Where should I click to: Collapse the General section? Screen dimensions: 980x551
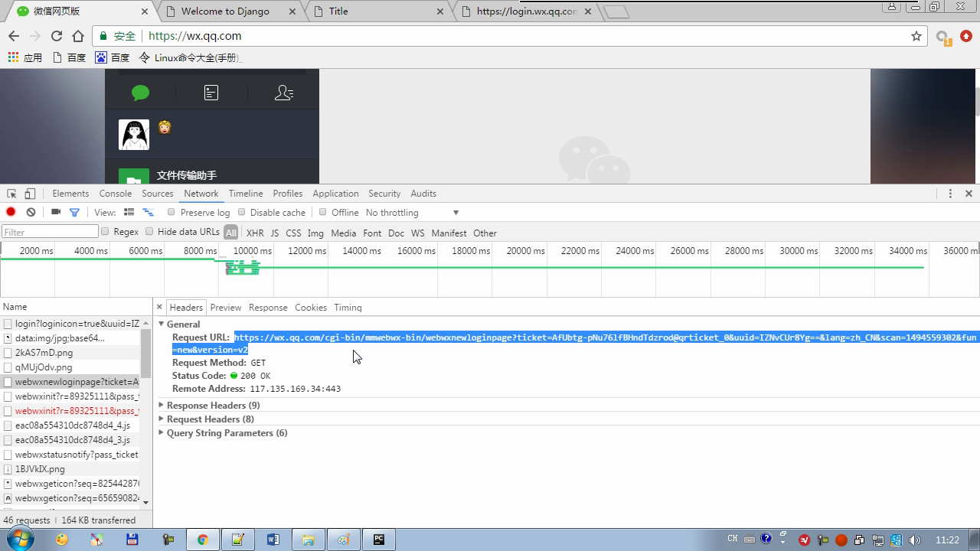[162, 324]
